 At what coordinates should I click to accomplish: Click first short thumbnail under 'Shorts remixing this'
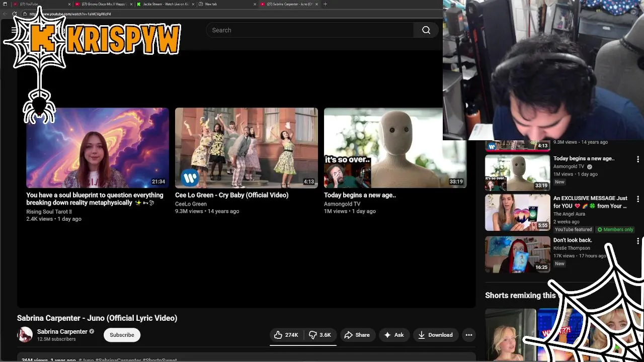click(x=510, y=335)
